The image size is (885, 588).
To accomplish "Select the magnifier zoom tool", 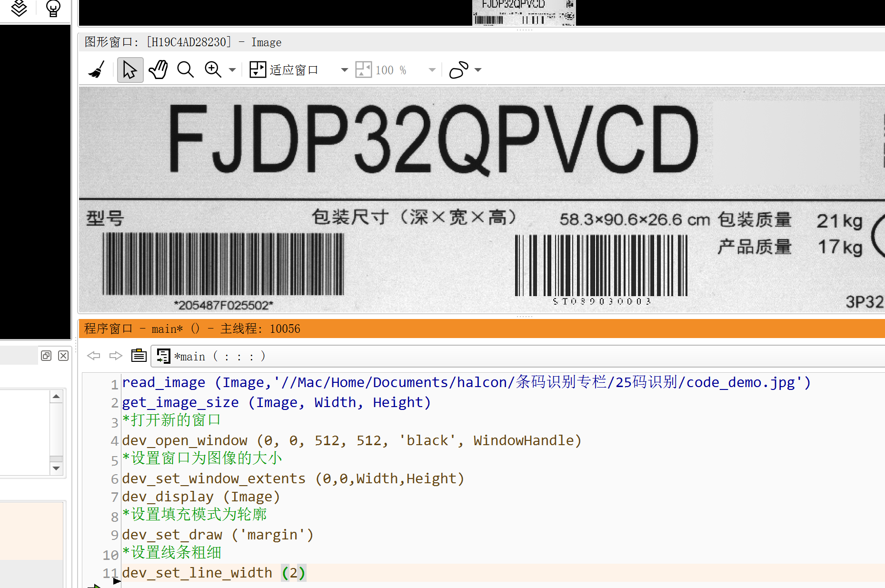I will (185, 70).
